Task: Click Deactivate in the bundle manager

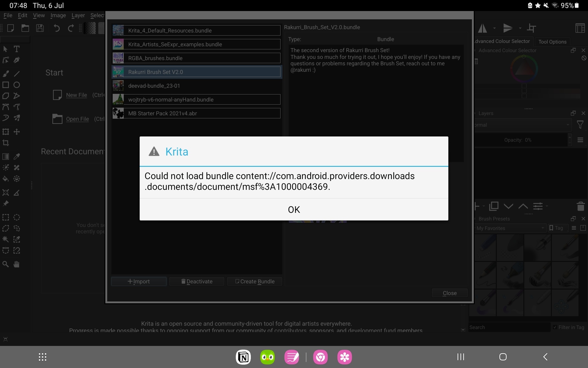Action: [x=197, y=282]
